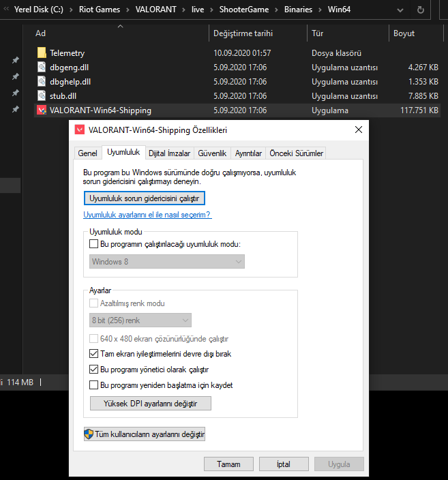The height and width of the screenshot is (480, 448).
Task: Navigate to Yerel Disk (C:) breadcrumb
Action: coord(39,10)
